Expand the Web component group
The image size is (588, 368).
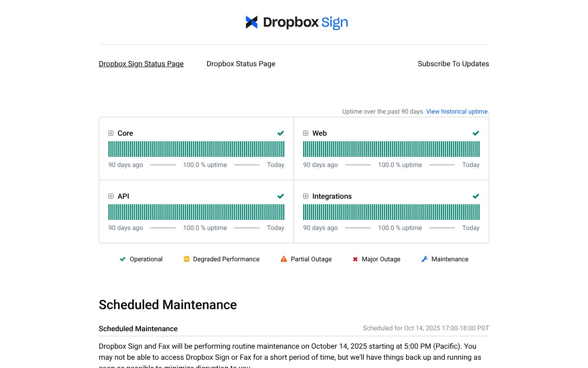[x=306, y=133]
